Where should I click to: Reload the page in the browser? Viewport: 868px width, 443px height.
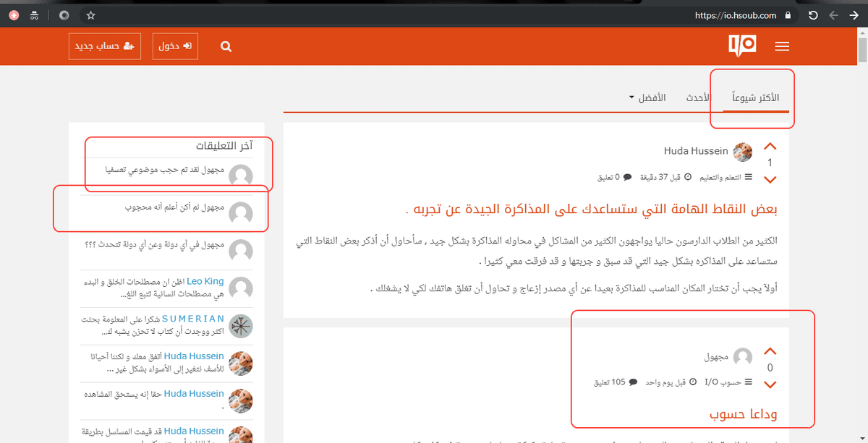point(812,15)
